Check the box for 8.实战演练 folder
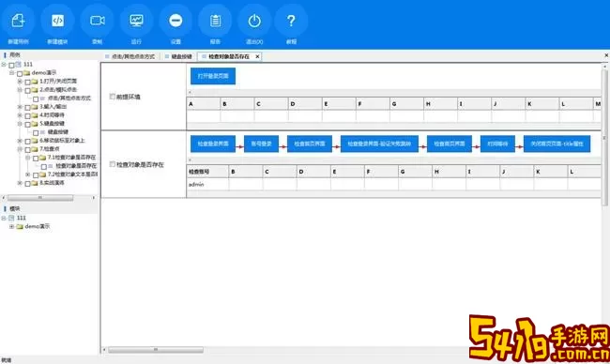610x364 pixels. (27, 184)
